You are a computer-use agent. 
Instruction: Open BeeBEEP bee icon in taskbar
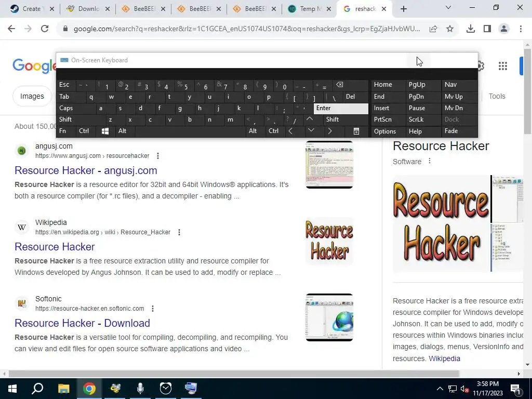click(115, 388)
